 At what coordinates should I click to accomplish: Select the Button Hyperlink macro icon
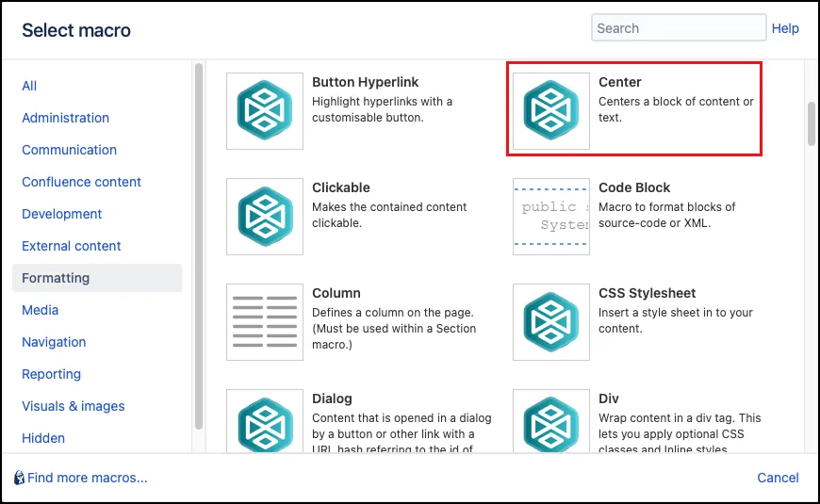265,111
